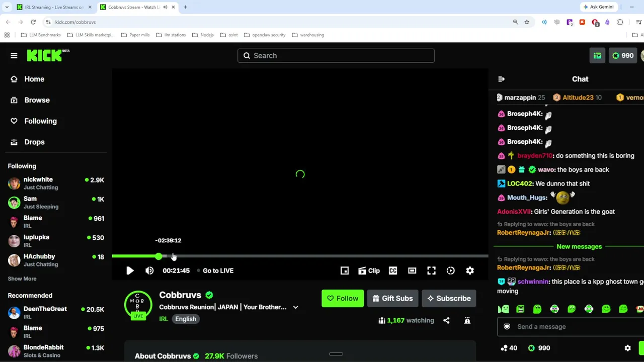Toggle closed captions on the player

[393, 270]
